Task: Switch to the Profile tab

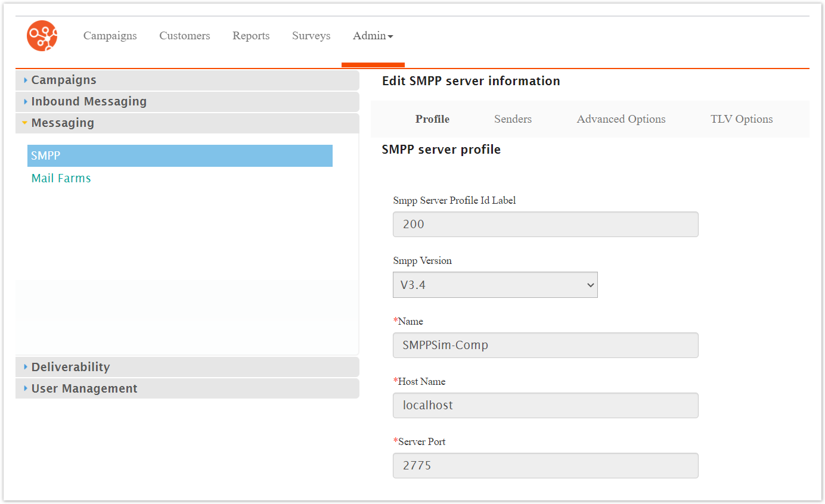Action: pyautogui.click(x=432, y=119)
